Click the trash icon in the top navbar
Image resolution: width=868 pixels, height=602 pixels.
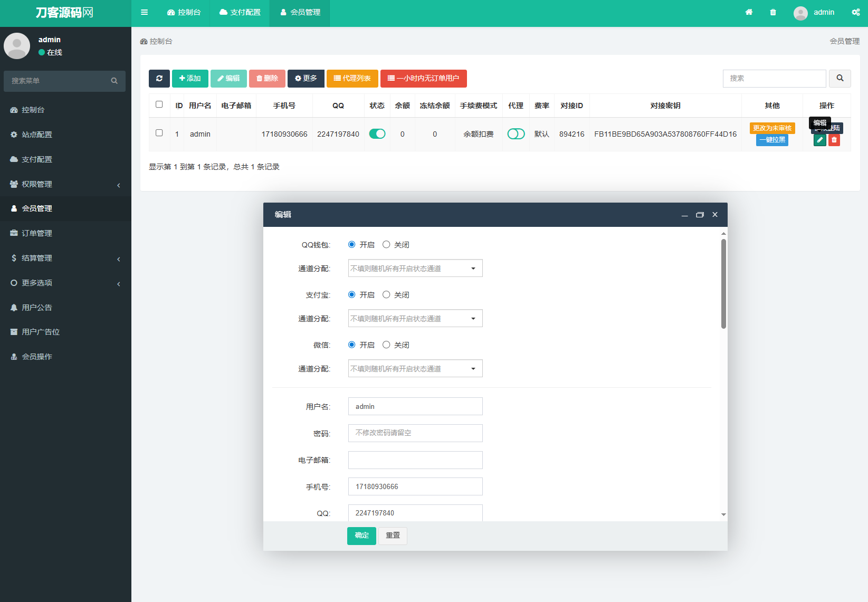(772, 12)
